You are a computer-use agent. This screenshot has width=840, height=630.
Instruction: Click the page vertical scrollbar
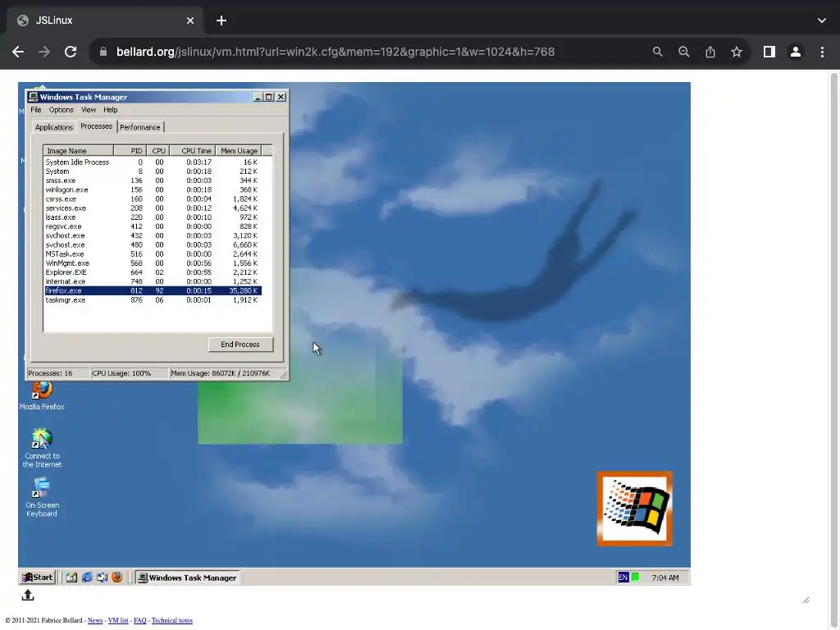click(833, 348)
